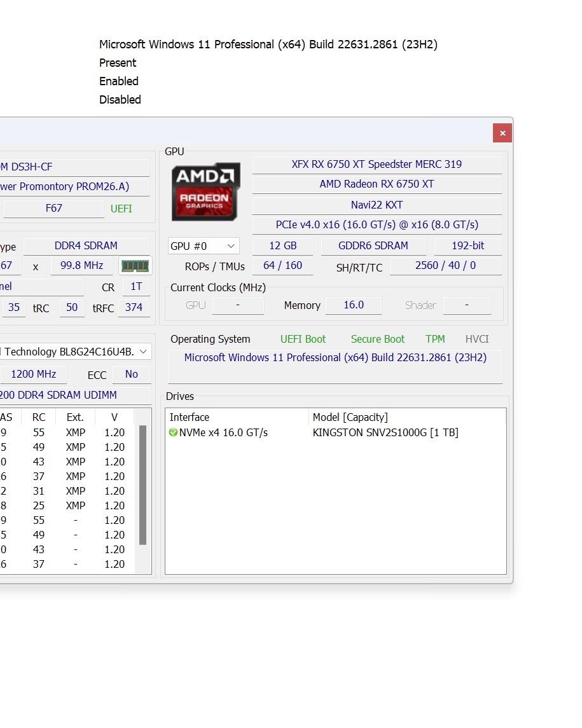Click the memory timings table scrollbar

[x=142, y=484]
